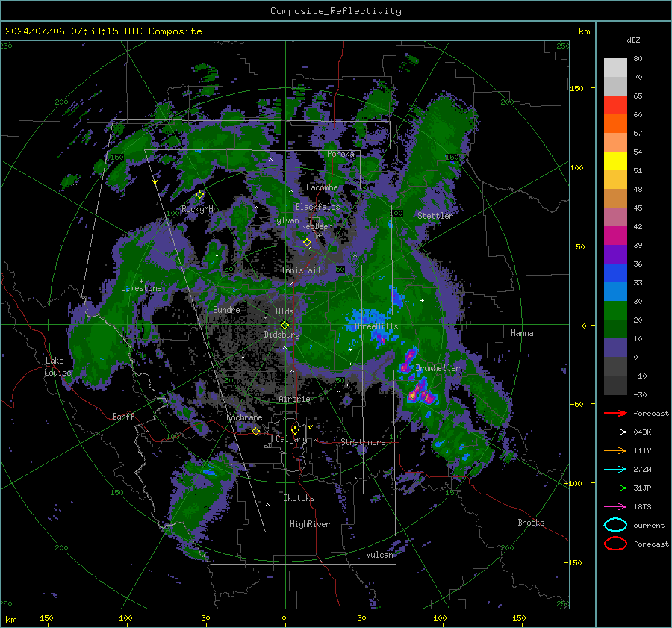Viewport: 672px width, 628px height.
Task: Select the 60 dBZ orange swatch
Action: [615, 123]
